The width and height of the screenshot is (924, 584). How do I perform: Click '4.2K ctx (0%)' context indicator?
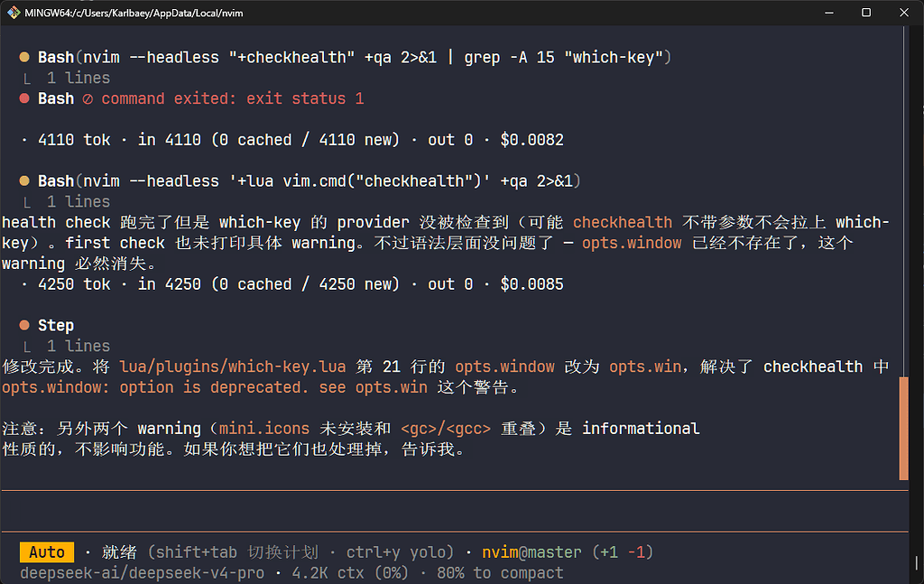pos(350,573)
